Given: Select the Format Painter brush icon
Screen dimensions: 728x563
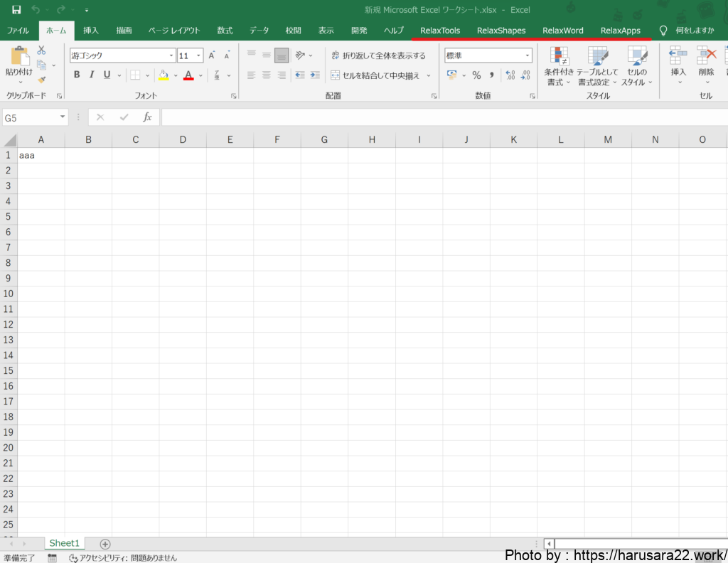Looking at the screenshot, I should (41, 80).
